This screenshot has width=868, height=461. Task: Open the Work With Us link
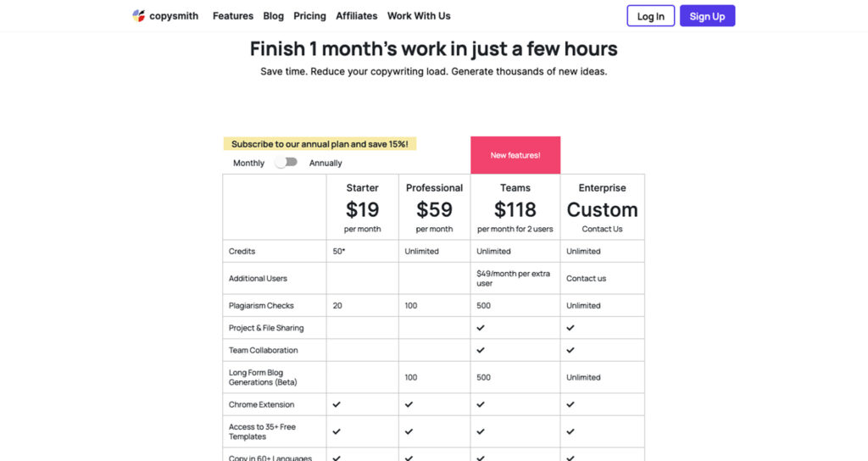pyautogui.click(x=419, y=16)
